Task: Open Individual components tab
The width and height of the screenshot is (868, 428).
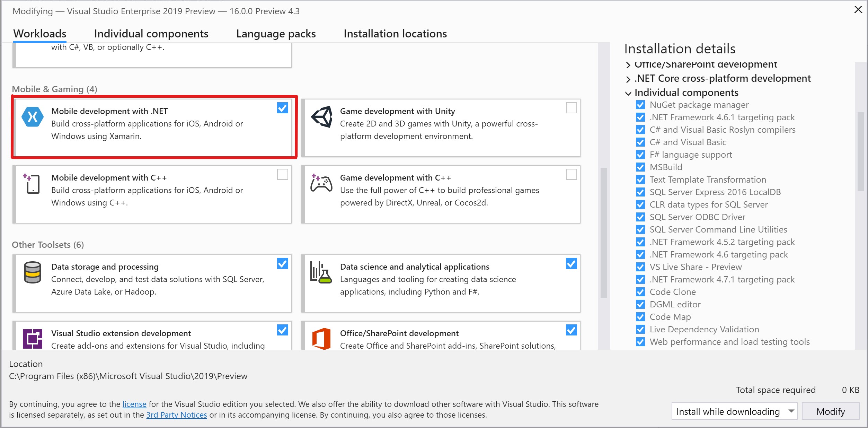Action: point(151,34)
